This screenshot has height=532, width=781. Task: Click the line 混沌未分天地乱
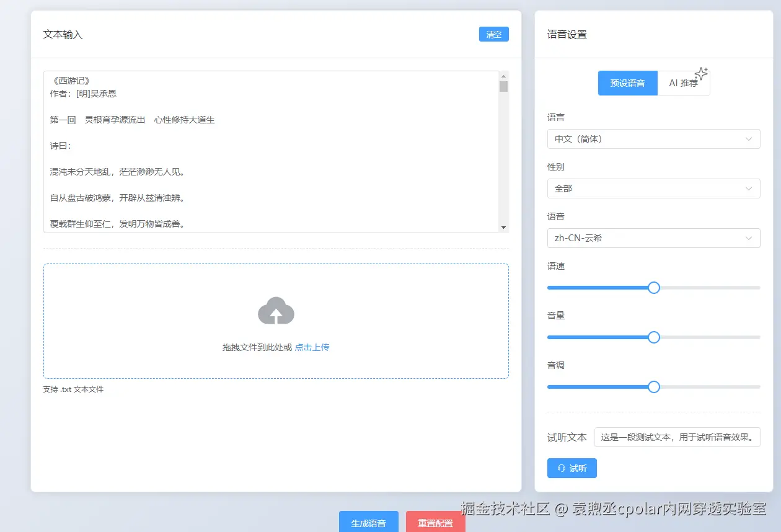117,172
